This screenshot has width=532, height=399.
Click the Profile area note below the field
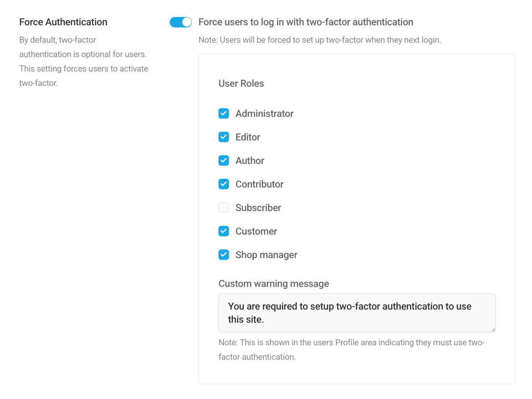(351, 349)
